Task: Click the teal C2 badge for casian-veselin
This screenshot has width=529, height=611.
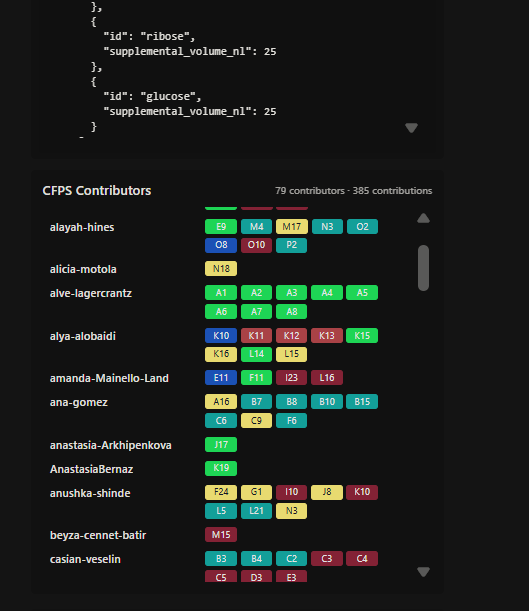Action: [x=292, y=558]
